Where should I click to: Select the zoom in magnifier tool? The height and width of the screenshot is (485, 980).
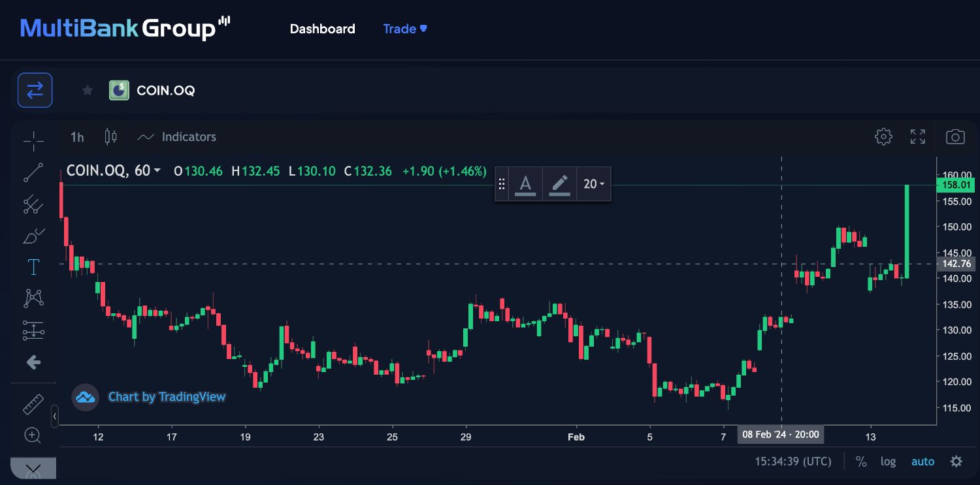[32, 435]
